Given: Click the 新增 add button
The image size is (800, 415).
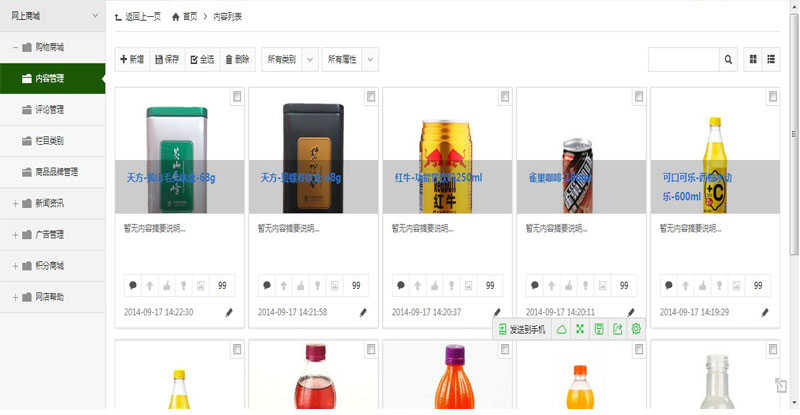Looking at the screenshot, I should [132, 60].
